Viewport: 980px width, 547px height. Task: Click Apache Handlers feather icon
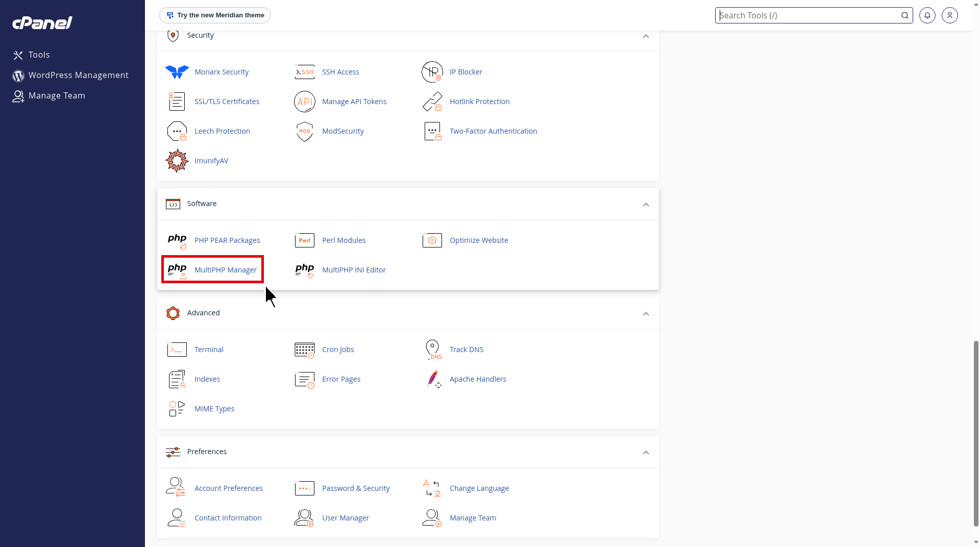[433, 379]
